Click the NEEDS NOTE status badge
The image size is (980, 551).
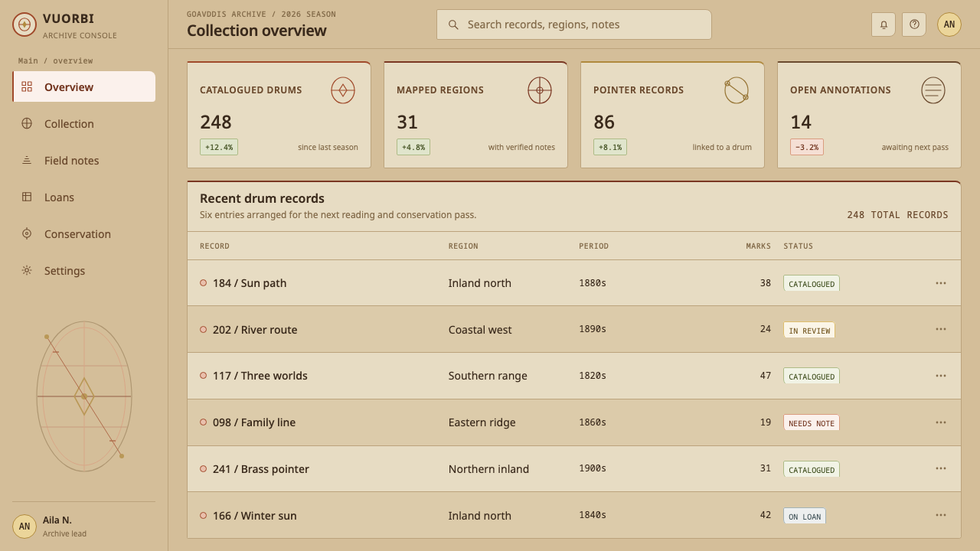pyautogui.click(x=812, y=422)
